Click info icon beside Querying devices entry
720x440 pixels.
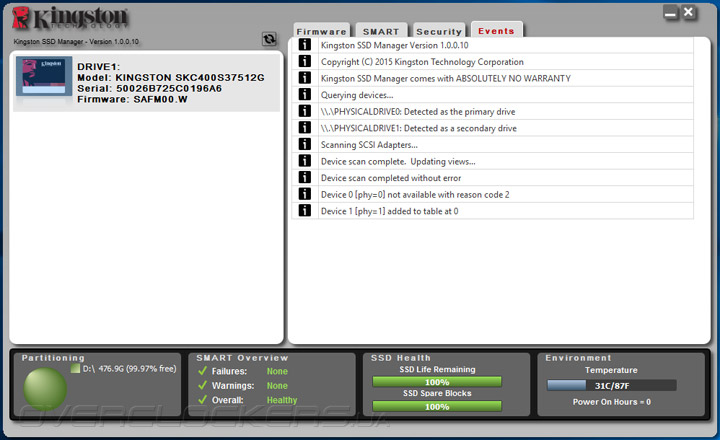click(304, 94)
